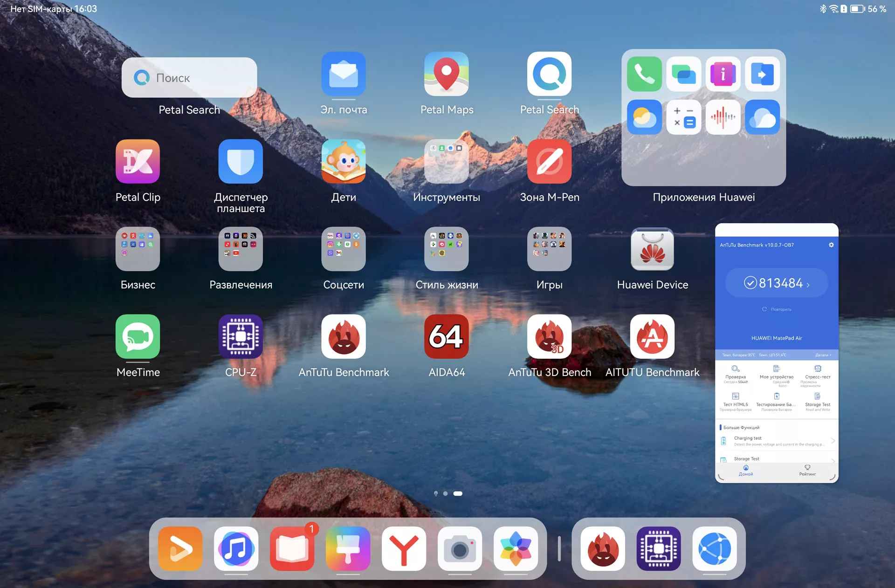Viewport: 895px width, 588px height.
Task: Open recent CPU-Z icon in dock
Action: (659, 549)
